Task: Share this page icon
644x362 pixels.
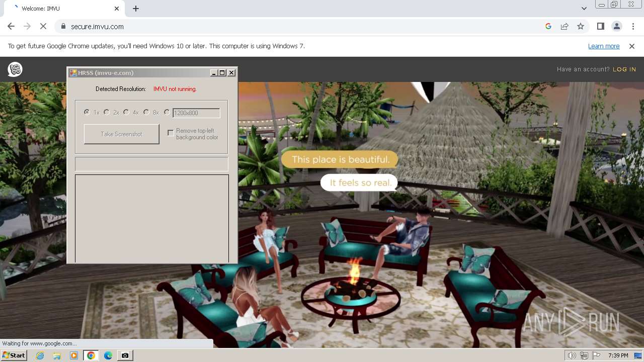Action: coord(565,26)
